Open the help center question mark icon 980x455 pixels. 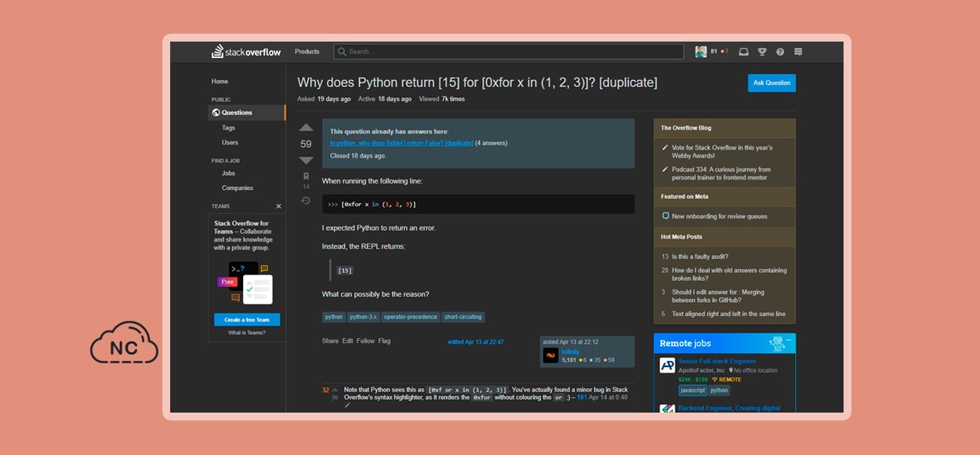point(780,52)
